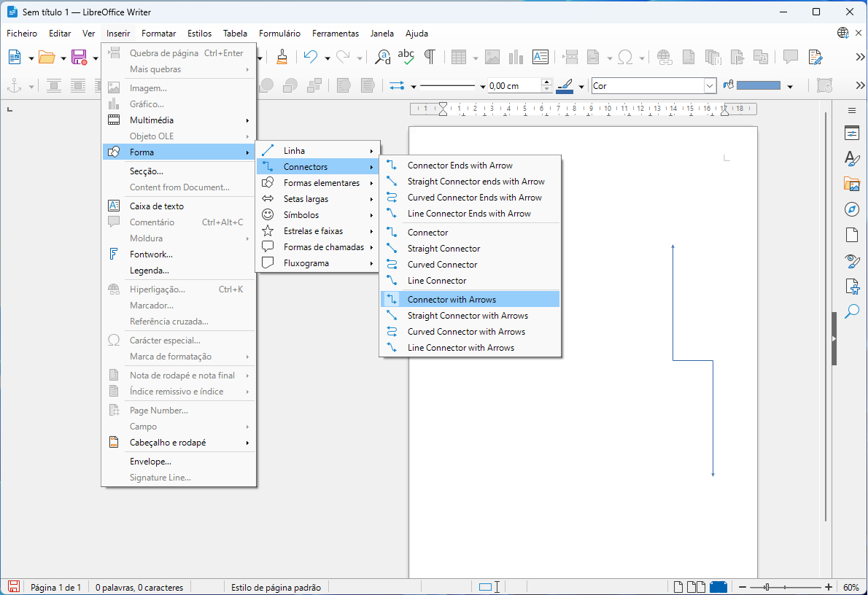Click the Insert special character Omega icon
The width and height of the screenshot is (868, 595).
pos(625,57)
